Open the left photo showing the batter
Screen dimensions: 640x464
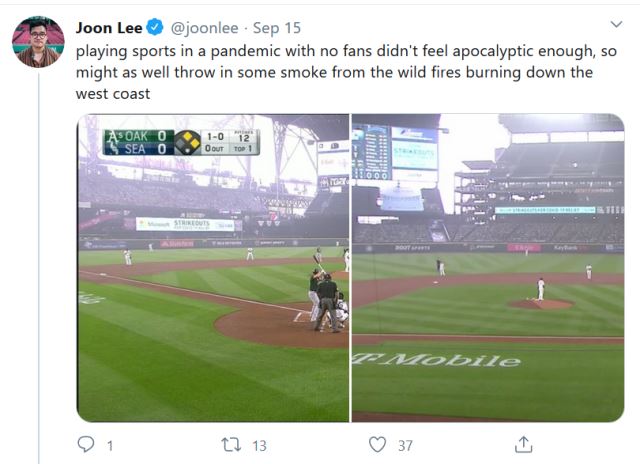[x=213, y=268]
